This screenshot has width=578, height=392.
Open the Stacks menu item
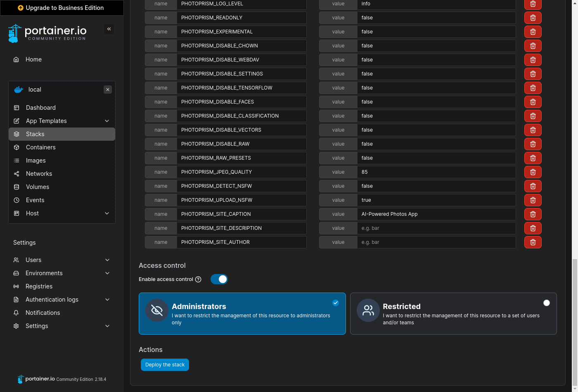coord(35,134)
